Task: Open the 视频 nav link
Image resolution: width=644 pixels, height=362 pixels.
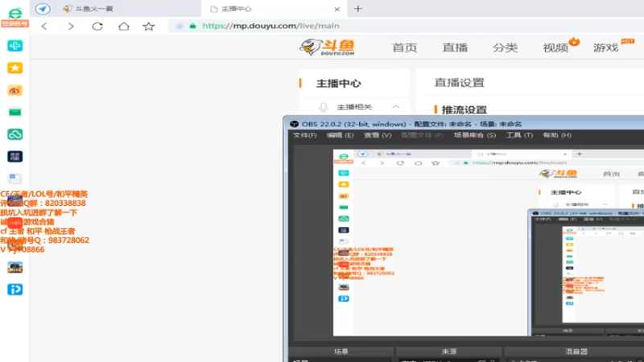Action: [555, 48]
